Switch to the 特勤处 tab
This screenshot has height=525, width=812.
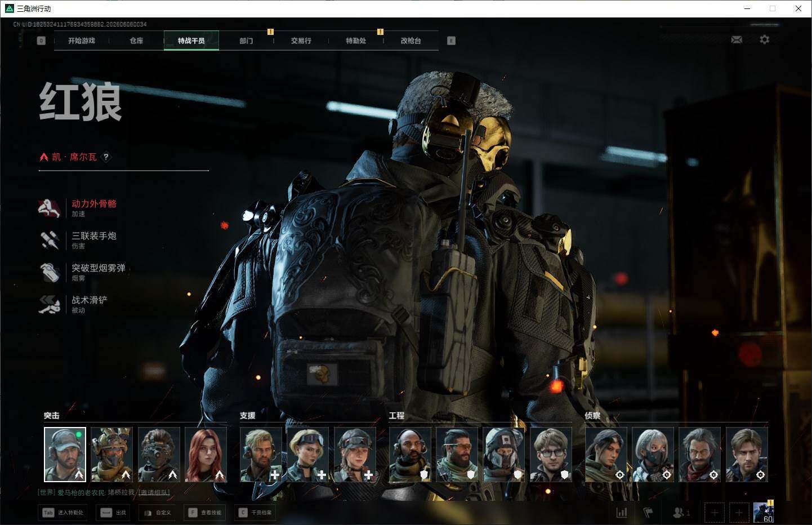pyautogui.click(x=356, y=41)
